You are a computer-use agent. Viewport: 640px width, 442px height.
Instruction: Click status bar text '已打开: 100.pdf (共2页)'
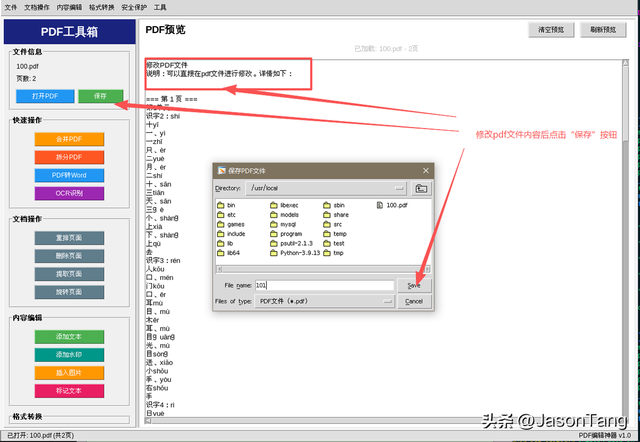coord(40,435)
